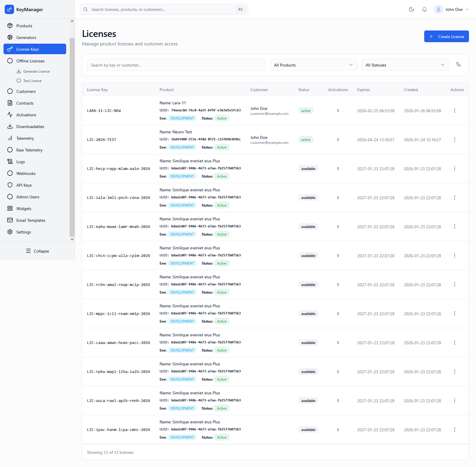This screenshot has height=467, width=476.
Task: Switch to the Email Templates section
Action: (x=31, y=220)
